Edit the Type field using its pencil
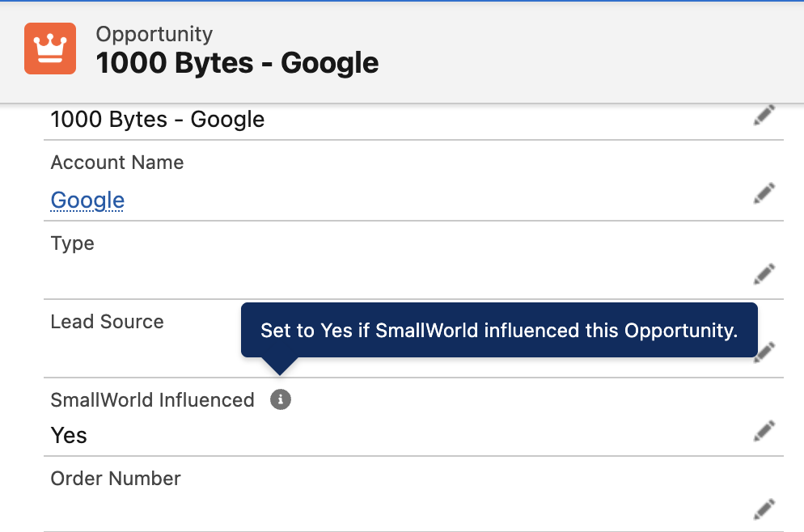The height and width of the screenshot is (532, 804). [x=764, y=274]
